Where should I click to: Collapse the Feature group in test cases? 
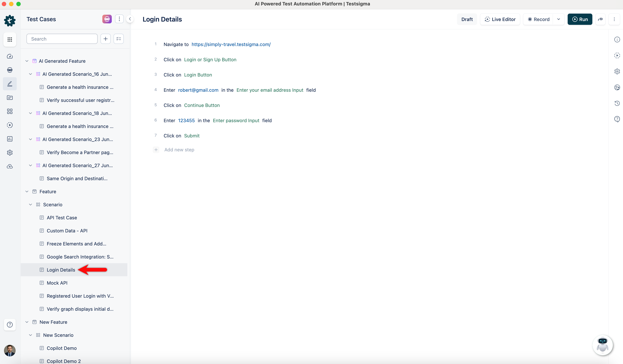(x=27, y=191)
